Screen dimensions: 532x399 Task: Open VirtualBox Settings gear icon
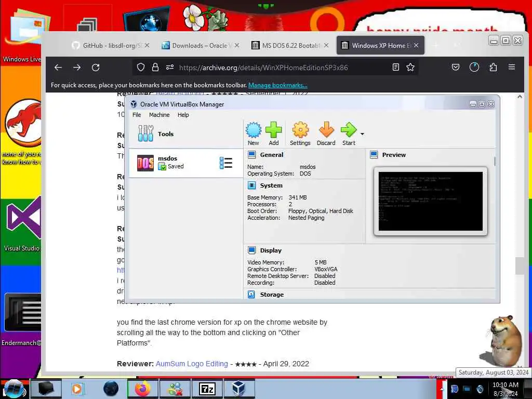tap(300, 134)
